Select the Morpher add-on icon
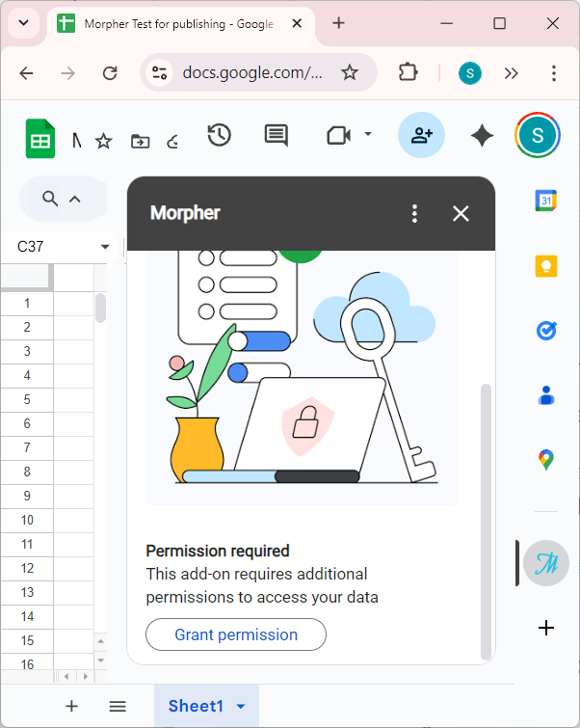The image size is (580, 728). [x=546, y=563]
